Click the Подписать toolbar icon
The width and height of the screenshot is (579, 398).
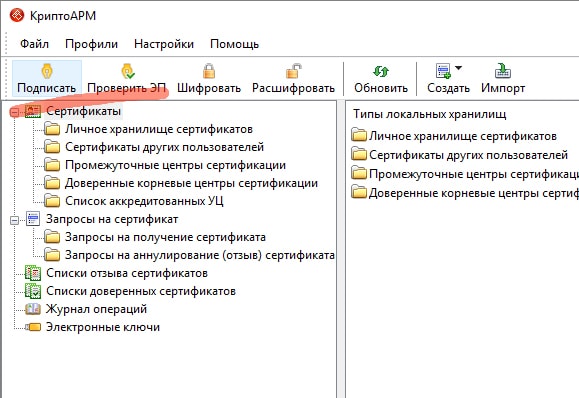[x=47, y=71]
